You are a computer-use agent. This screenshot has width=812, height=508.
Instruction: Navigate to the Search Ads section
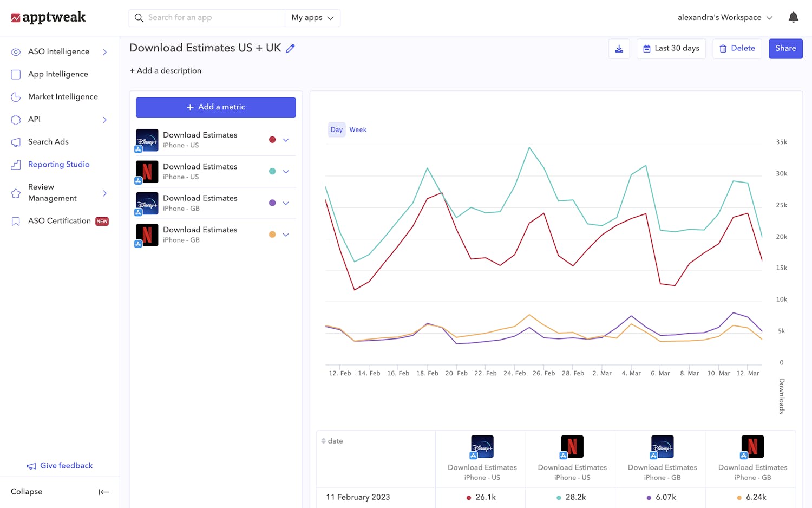(48, 142)
